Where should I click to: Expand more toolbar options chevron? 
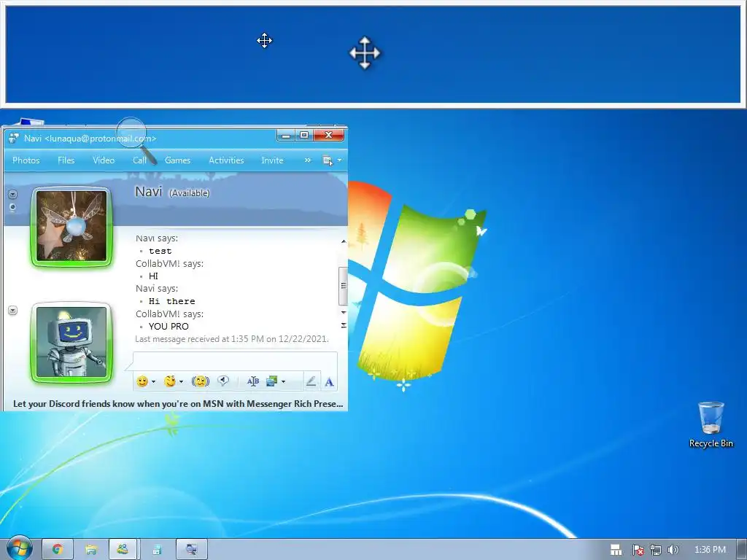(x=308, y=160)
